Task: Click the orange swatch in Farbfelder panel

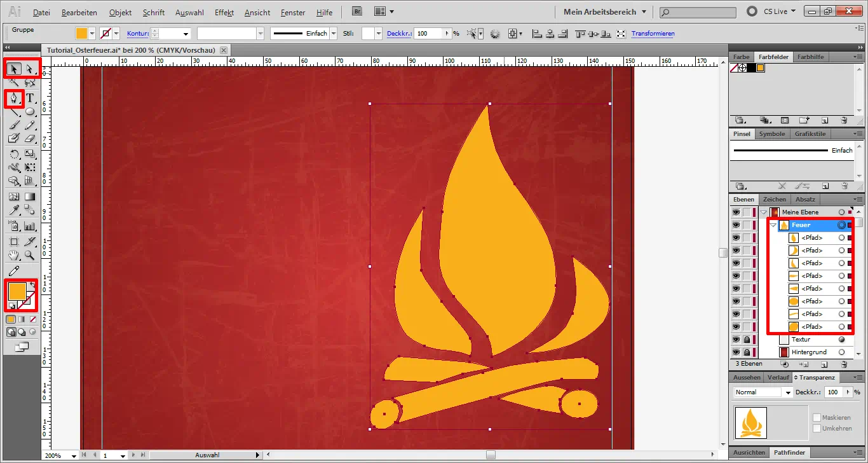Action: tap(760, 68)
